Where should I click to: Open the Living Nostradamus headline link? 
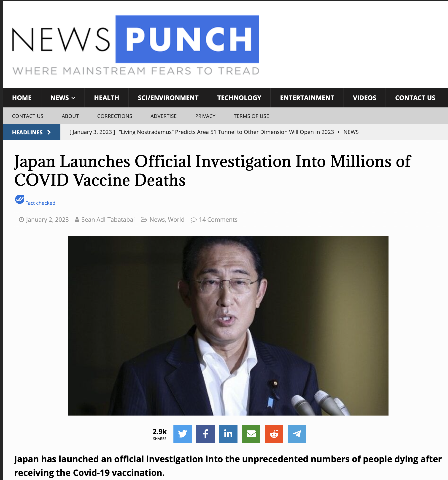click(226, 132)
